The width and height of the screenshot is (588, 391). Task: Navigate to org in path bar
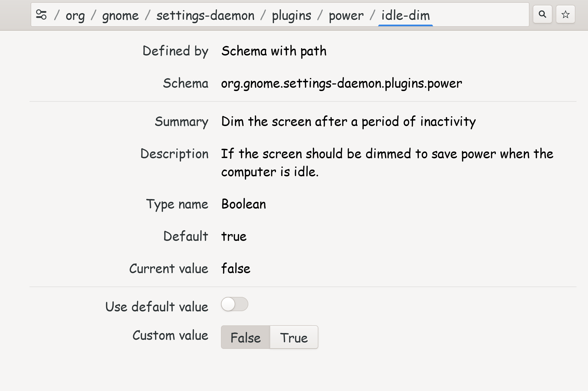(x=75, y=15)
